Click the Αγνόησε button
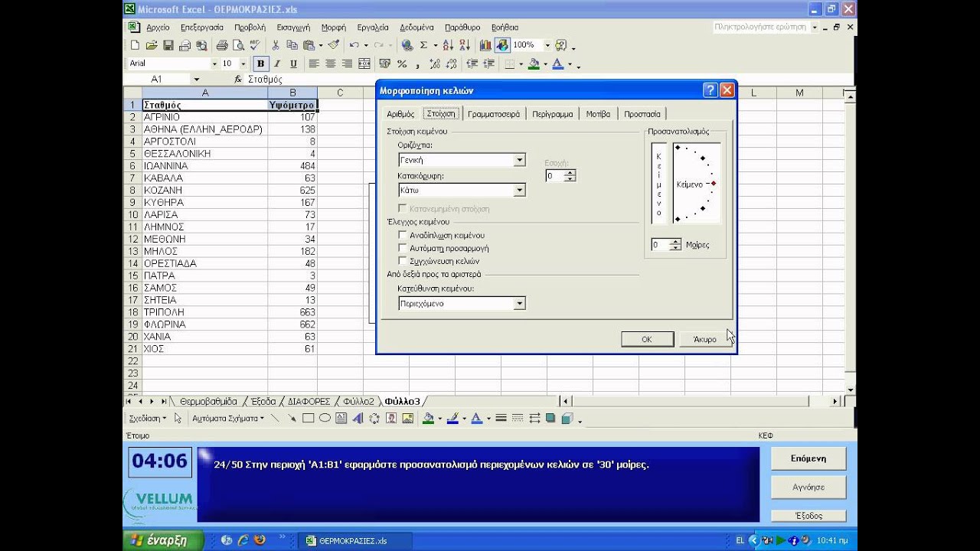Screen dimensions: 980x551 tap(808, 487)
